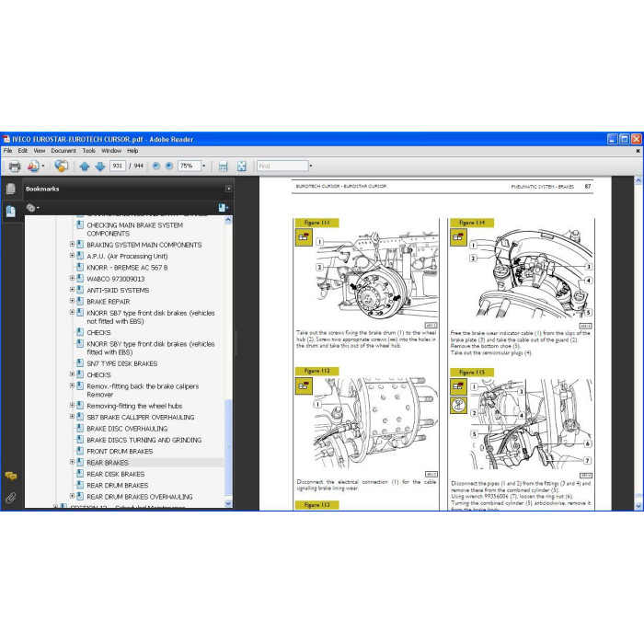Close the document with menu bar X
This screenshot has width=644, height=644.
pos(638,151)
